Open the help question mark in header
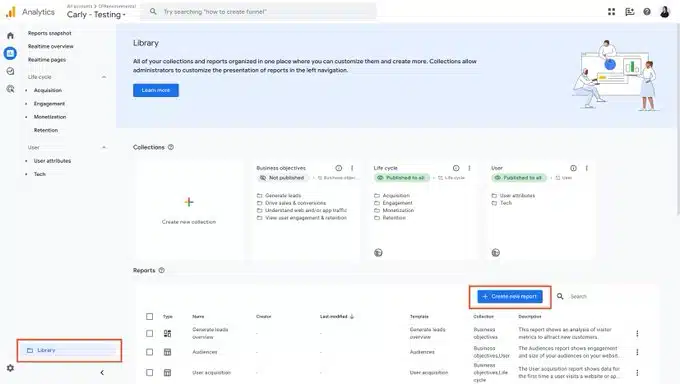 [x=647, y=12]
